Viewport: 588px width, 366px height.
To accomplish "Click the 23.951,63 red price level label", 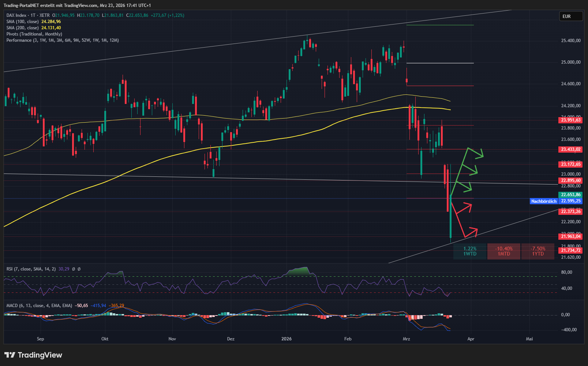I will (x=570, y=120).
